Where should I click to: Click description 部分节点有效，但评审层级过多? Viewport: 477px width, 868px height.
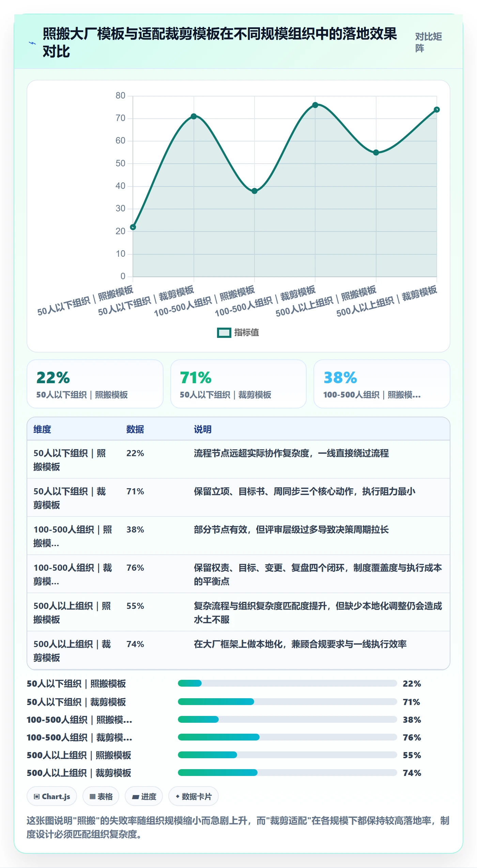[x=291, y=529]
